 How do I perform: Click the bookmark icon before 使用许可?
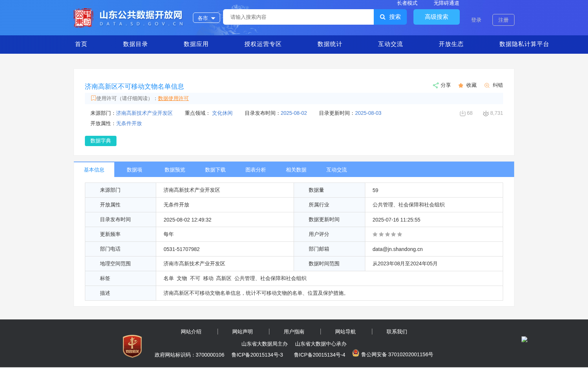coord(93,98)
